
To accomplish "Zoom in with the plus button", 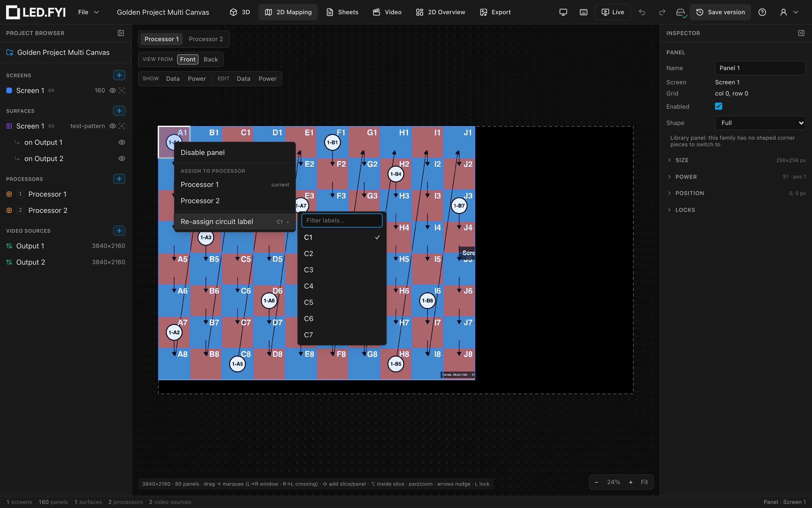I will 631,482.
